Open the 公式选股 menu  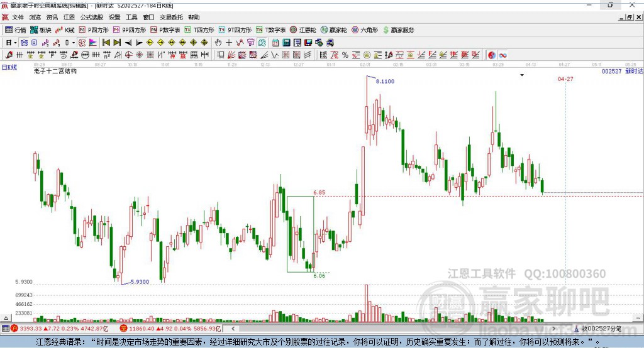pyautogui.click(x=92, y=17)
